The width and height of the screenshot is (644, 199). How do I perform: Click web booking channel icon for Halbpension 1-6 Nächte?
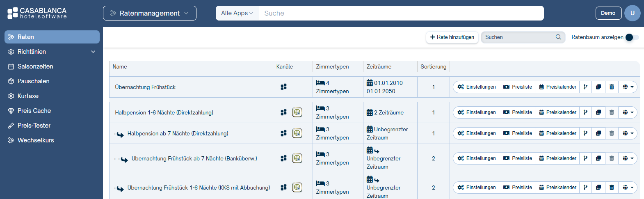coord(297,112)
